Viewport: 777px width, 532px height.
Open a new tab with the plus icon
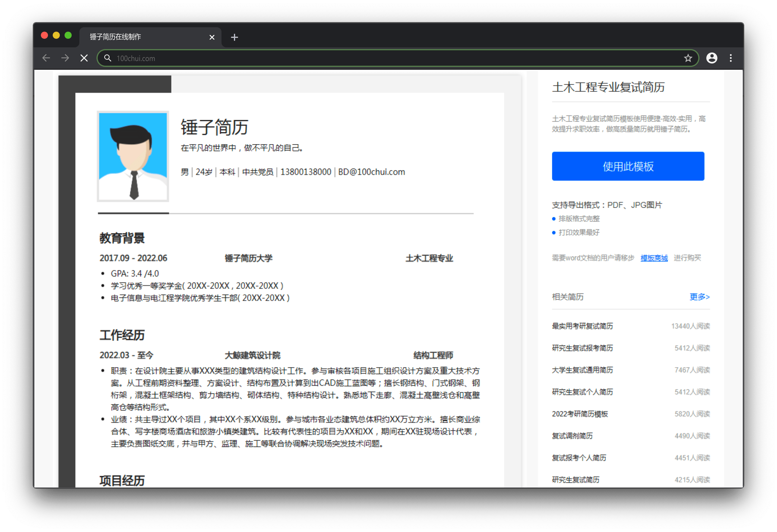234,37
